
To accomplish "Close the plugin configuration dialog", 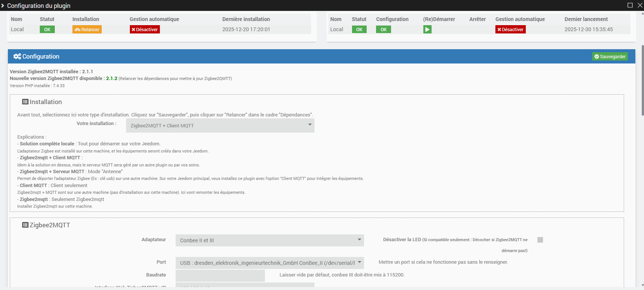I will pos(640,5).
